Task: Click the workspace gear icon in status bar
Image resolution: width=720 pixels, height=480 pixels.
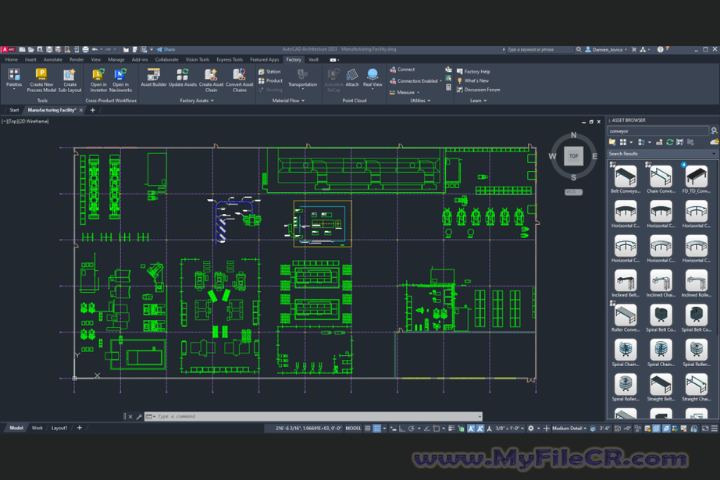Action: click(x=531, y=429)
